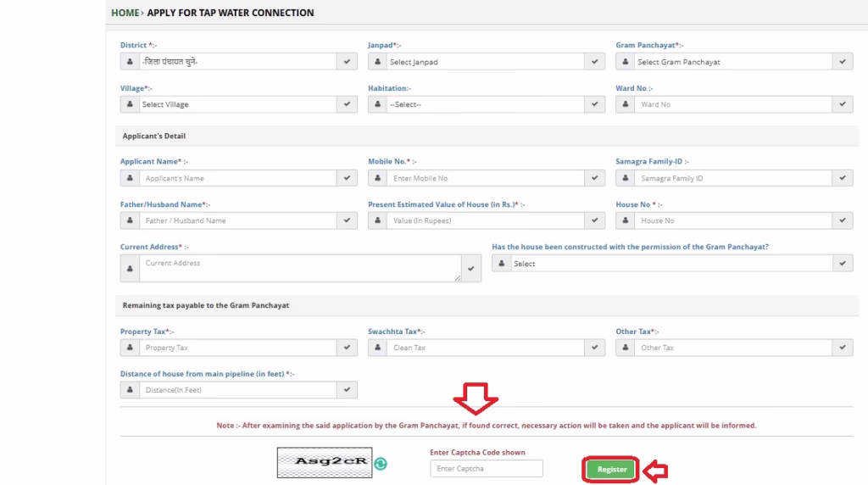This screenshot has width=868, height=485.
Task: Click the user icon beside the Estimated Value of House field
Action: coord(377,220)
